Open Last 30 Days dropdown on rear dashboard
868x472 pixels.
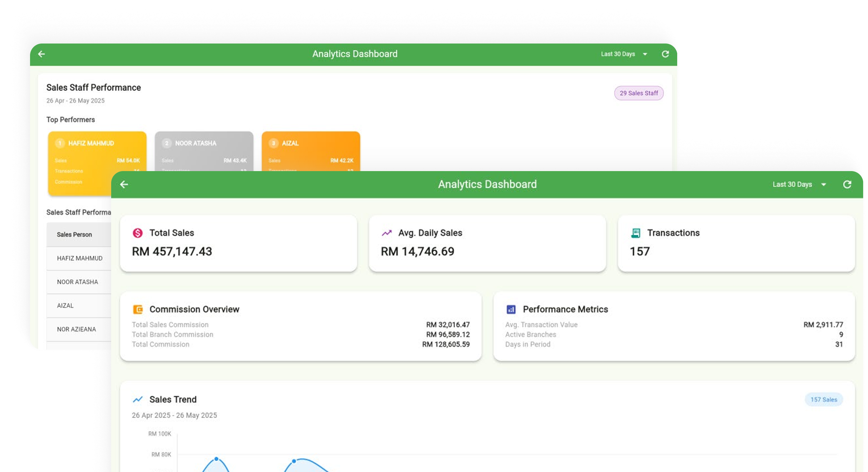[x=624, y=54]
